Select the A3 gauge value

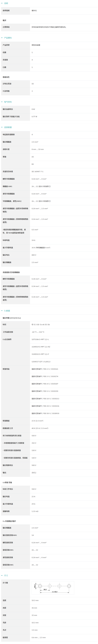pos(33,157)
